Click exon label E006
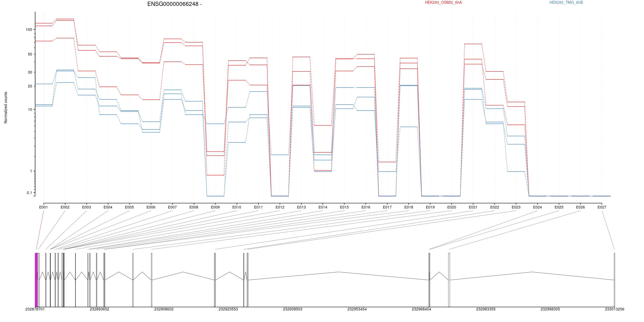This screenshot has width=644, height=322. click(x=151, y=207)
